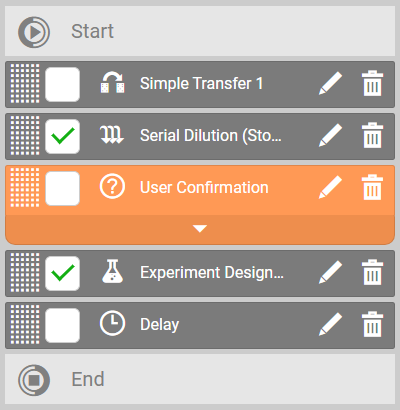Edit Simple Transfer 1 with pencil icon
The image size is (400, 410).
coord(330,83)
